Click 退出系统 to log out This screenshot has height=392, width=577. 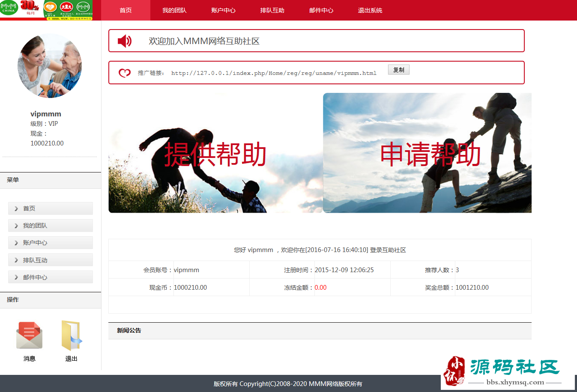point(370,10)
